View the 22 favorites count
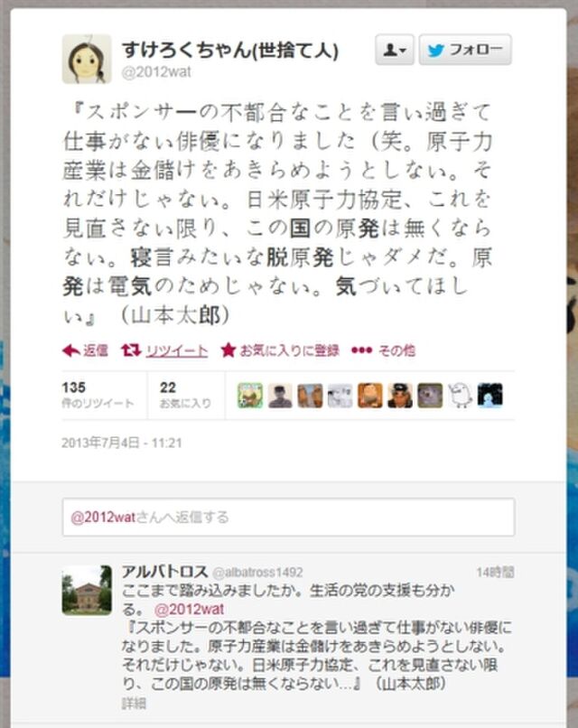Screen dimensions: 578x728 [x=185, y=395]
